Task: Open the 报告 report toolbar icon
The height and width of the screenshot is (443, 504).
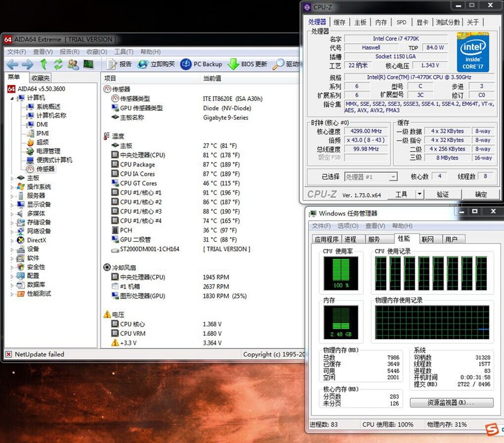Action: (x=112, y=64)
